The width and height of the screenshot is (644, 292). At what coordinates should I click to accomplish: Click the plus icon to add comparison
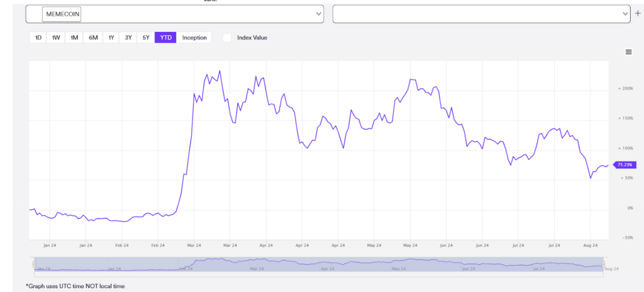pos(638,14)
